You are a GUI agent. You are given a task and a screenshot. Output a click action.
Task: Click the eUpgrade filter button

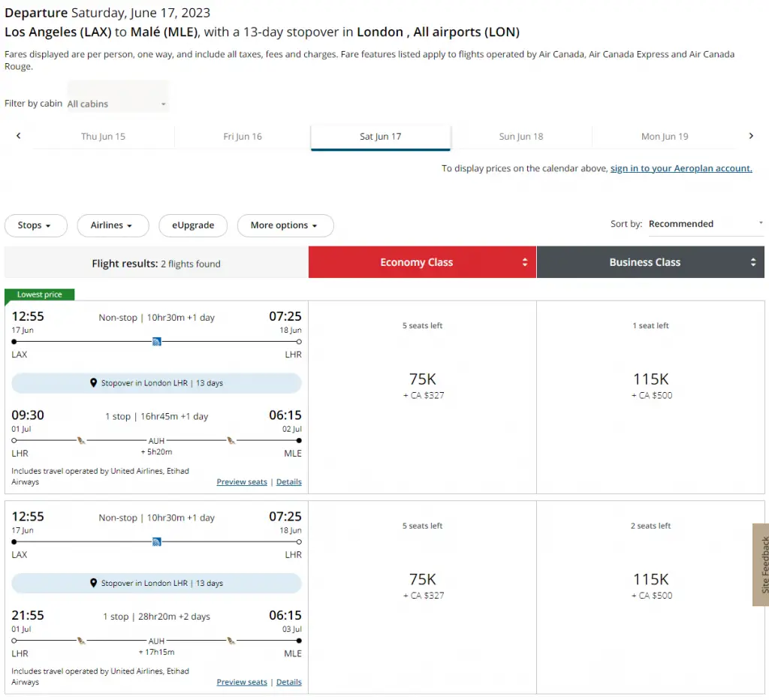pyautogui.click(x=193, y=225)
